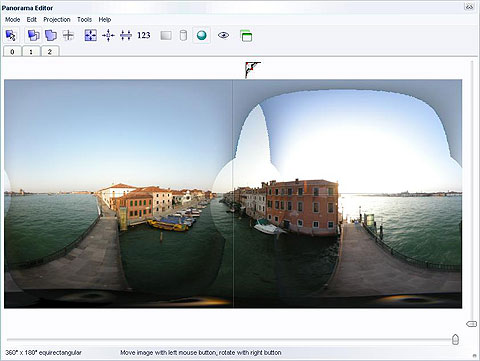Click the horizontal straighten panorama icon

pos(126,35)
